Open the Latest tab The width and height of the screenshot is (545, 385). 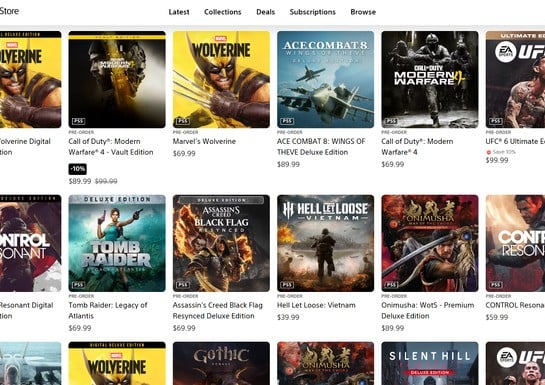[x=179, y=12]
